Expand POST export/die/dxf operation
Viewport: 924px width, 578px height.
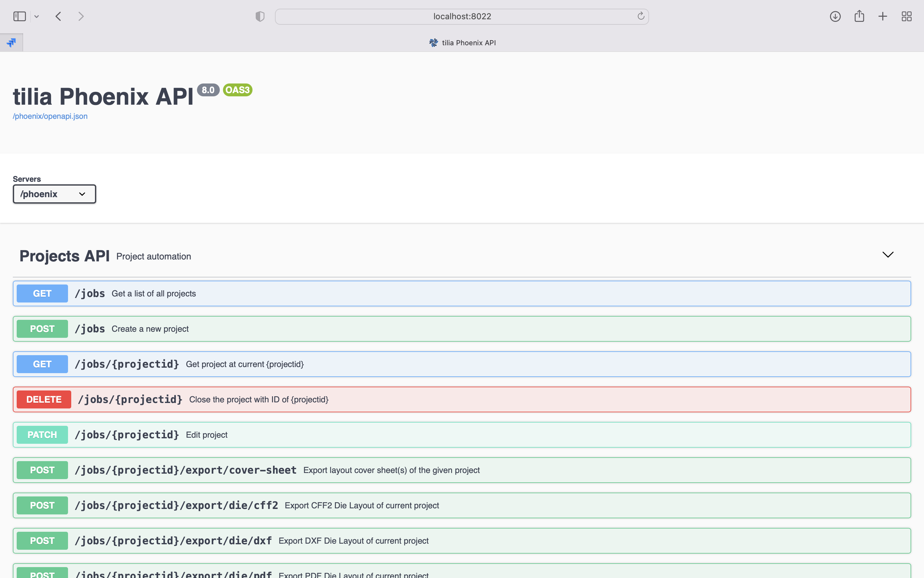click(x=462, y=541)
